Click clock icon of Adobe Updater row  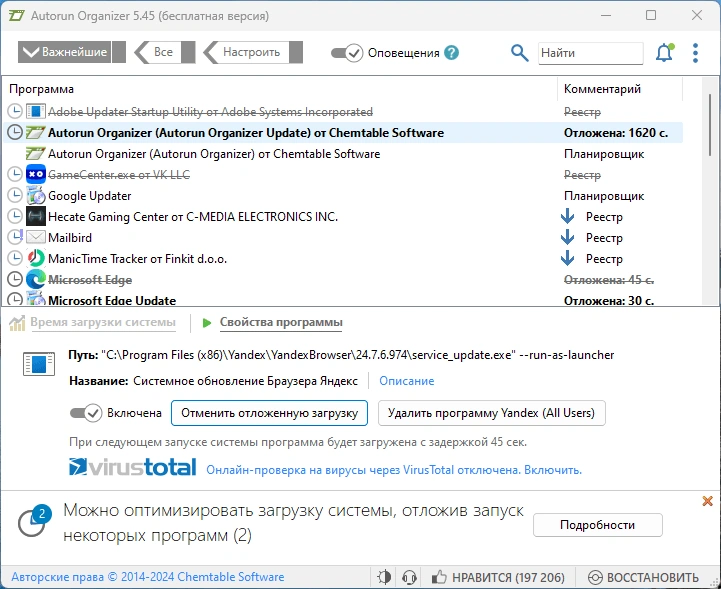pos(15,111)
